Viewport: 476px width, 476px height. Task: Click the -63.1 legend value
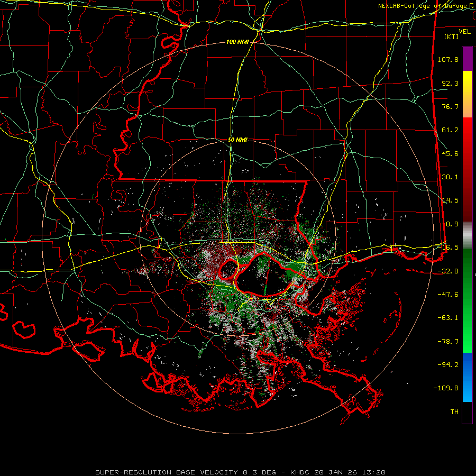(448, 318)
